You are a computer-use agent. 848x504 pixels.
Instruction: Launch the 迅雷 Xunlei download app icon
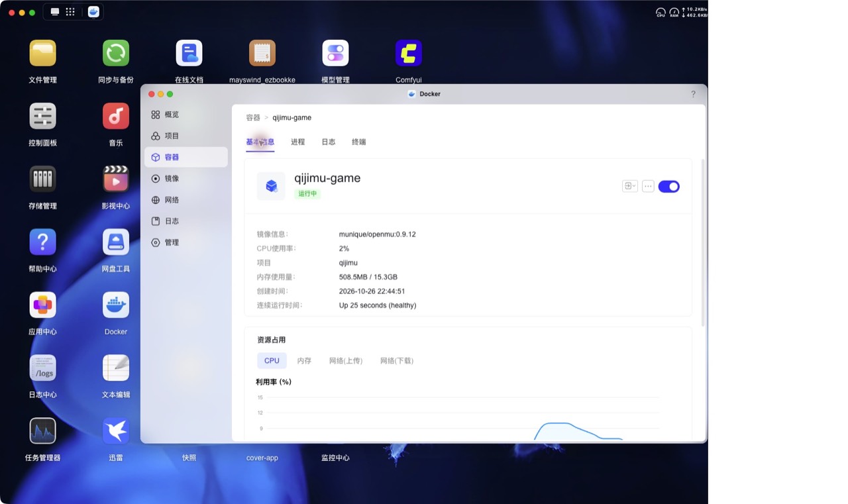pyautogui.click(x=116, y=430)
